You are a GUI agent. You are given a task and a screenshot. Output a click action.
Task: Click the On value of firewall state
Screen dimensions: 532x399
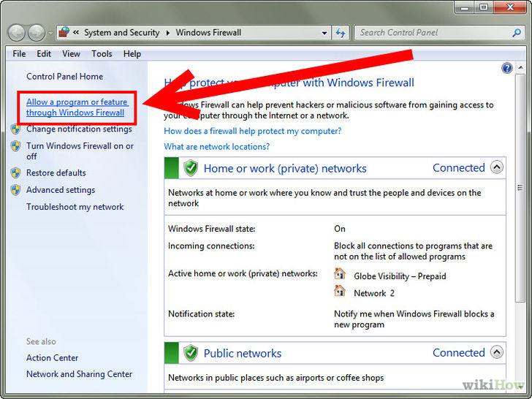pos(340,229)
